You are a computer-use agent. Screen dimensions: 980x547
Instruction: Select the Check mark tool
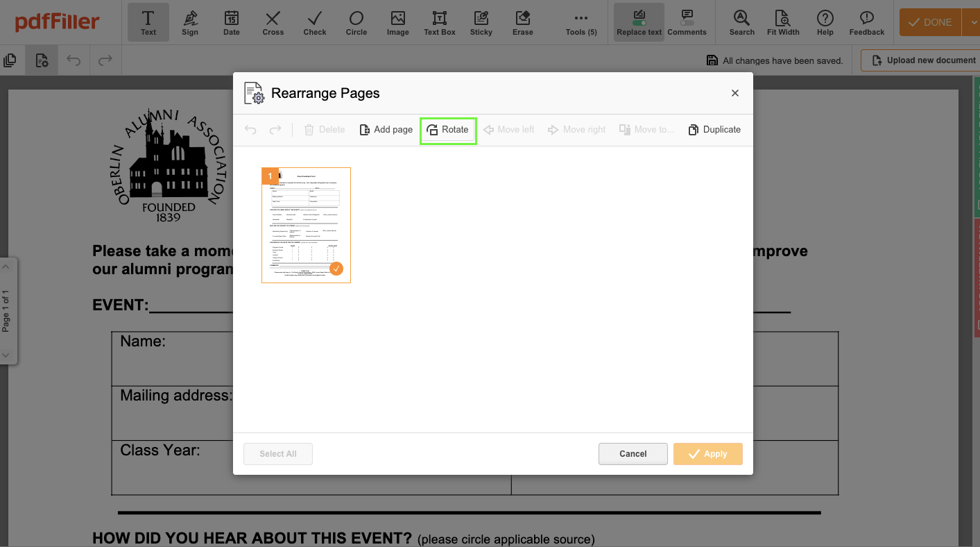click(314, 22)
